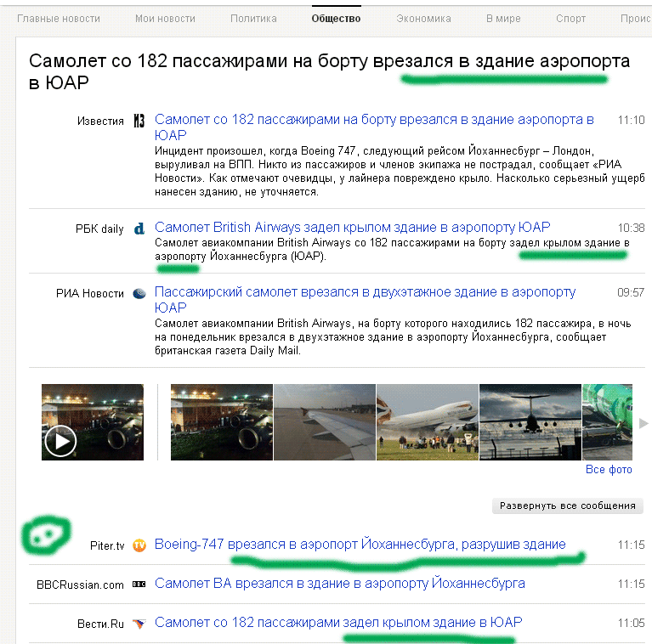Image resolution: width=652 pixels, height=644 pixels.
Task: Click the Вести.Ru logo icon
Action: pyautogui.click(x=139, y=624)
